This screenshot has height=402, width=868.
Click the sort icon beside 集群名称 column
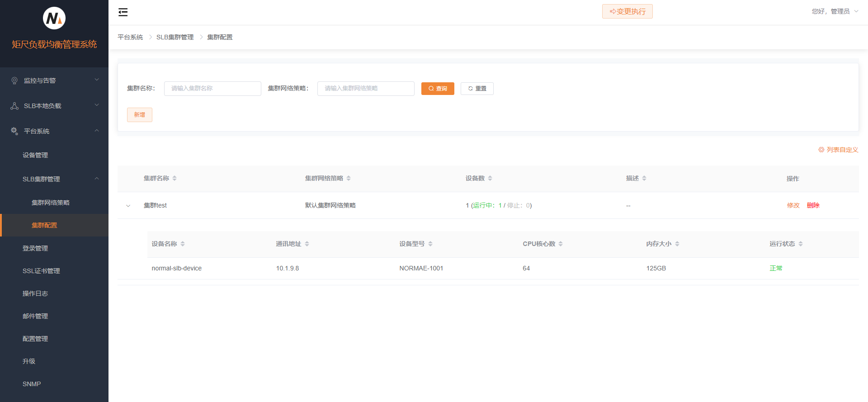click(175, 179)
